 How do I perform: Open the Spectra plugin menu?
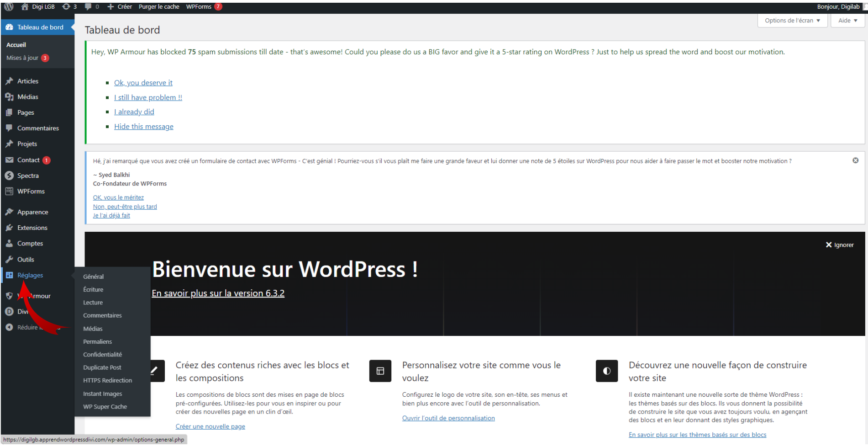pyautogui.click(x=27, y=176)
